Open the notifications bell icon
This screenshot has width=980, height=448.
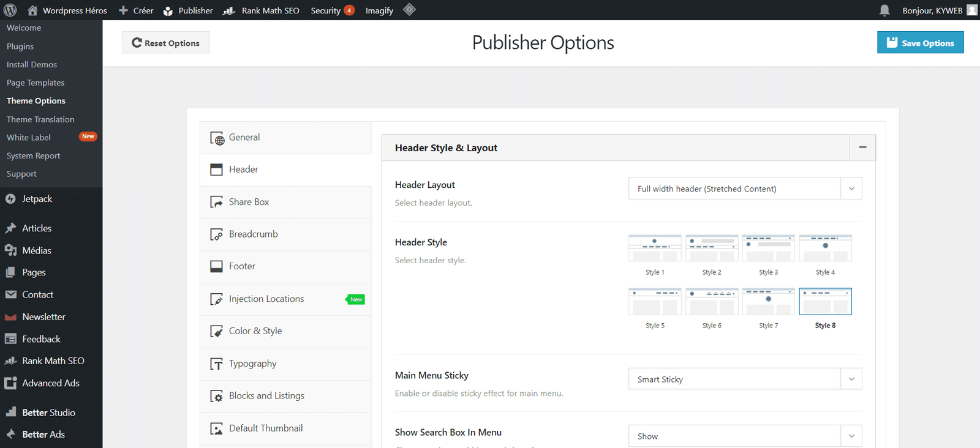pyautogui.click(x=884, y=10)
